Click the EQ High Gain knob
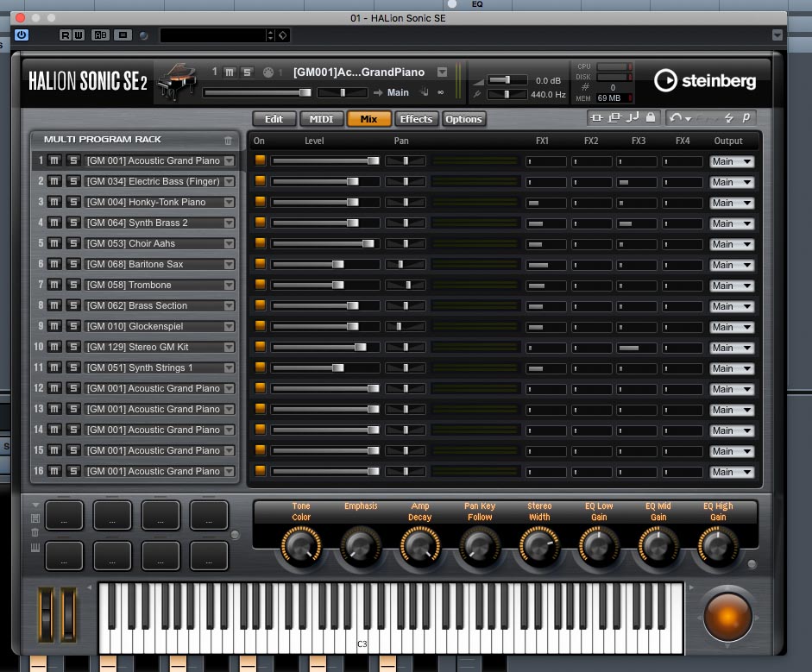 point(718,546)
